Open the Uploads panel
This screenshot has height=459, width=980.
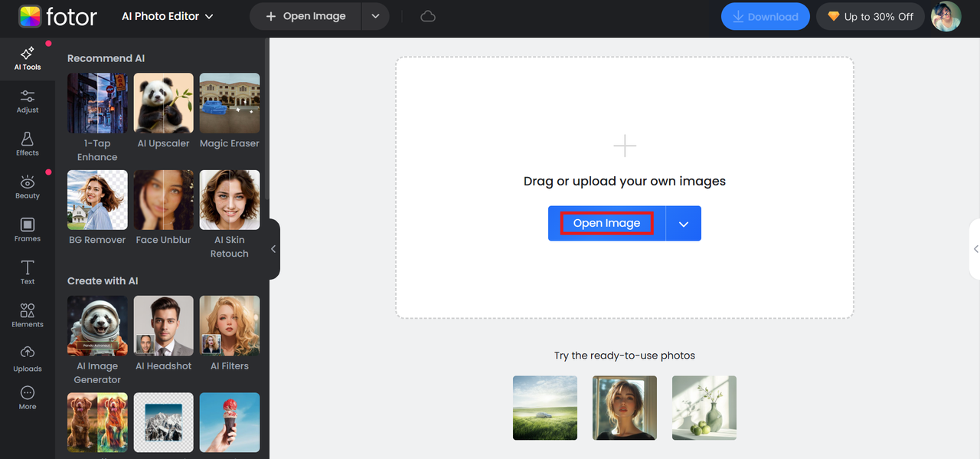[x=28, y=359]
